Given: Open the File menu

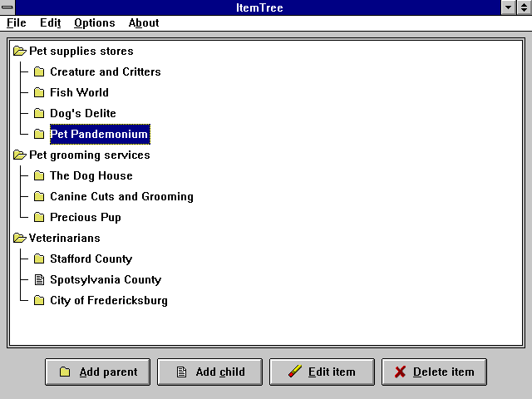Looking at the screenshot, I should (x=17, y=22).
